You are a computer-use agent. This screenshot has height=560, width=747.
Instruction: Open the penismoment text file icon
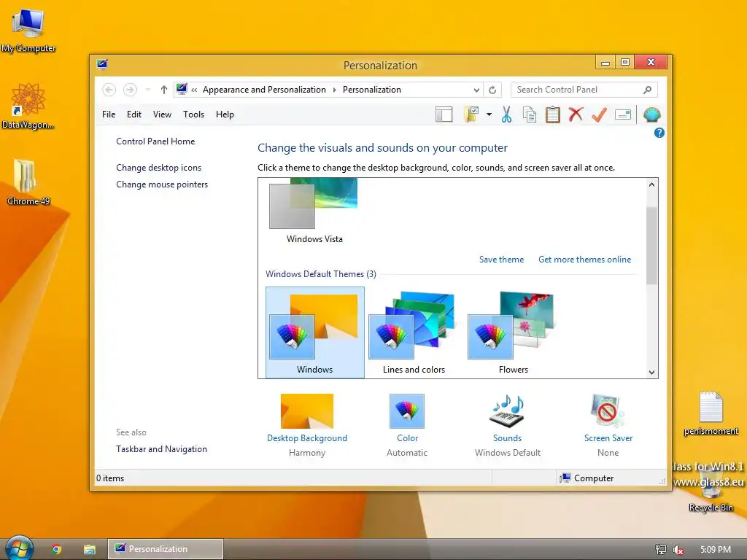coord(711,413)
